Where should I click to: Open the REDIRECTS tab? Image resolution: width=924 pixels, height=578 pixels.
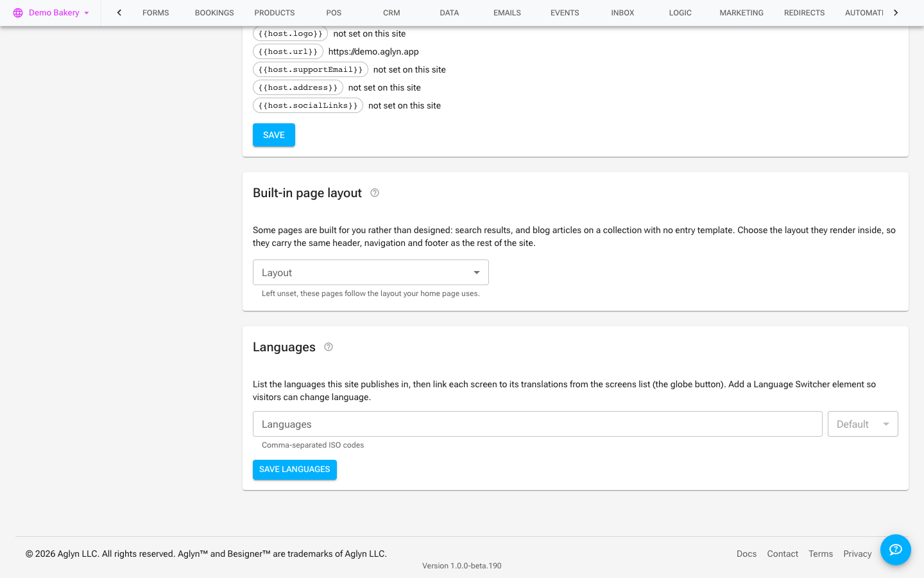tap(804, 13)
